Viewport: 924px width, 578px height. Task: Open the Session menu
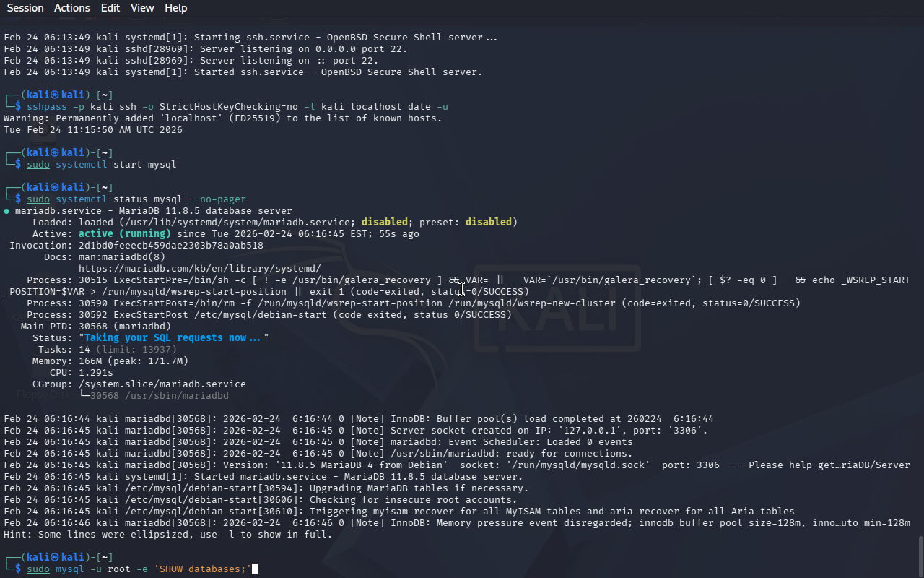click(x=25, y=8)
